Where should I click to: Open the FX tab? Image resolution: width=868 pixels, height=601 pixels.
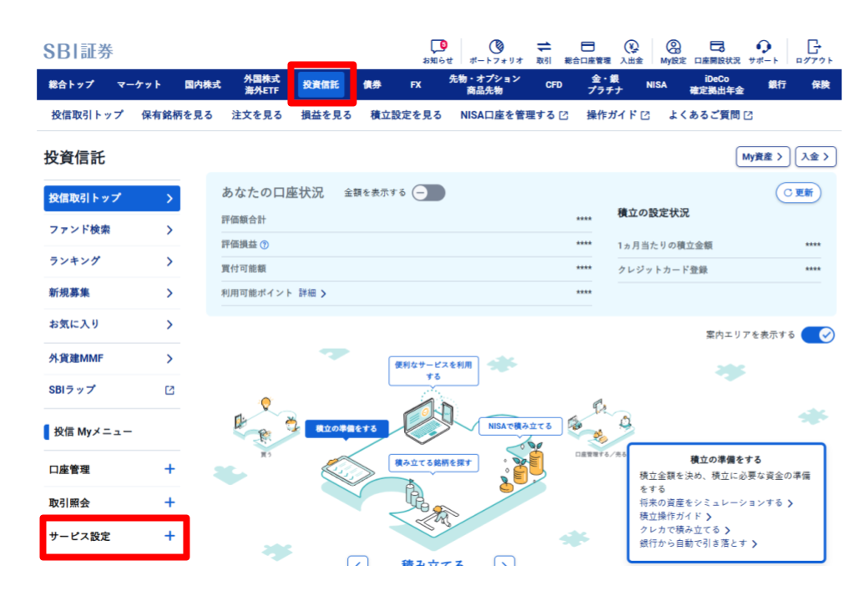click(416, 84)
